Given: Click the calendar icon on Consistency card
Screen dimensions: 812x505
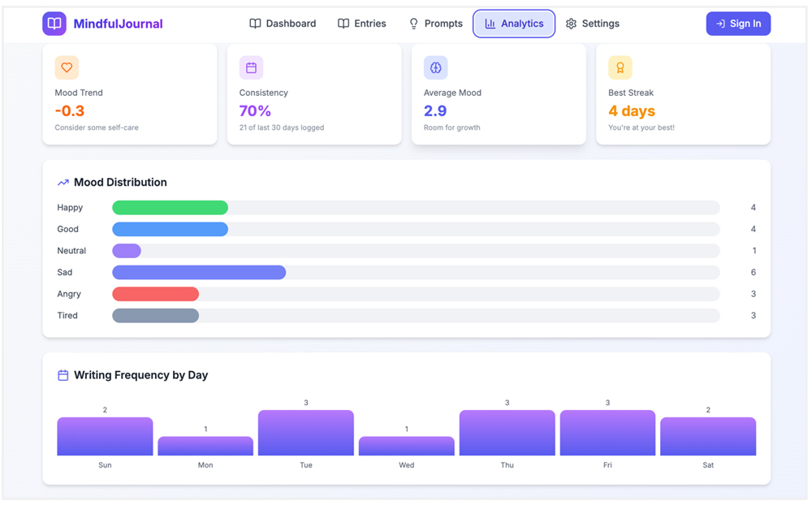Looking at the screenshot, I should pyautogui.click(x=251, y=68).
